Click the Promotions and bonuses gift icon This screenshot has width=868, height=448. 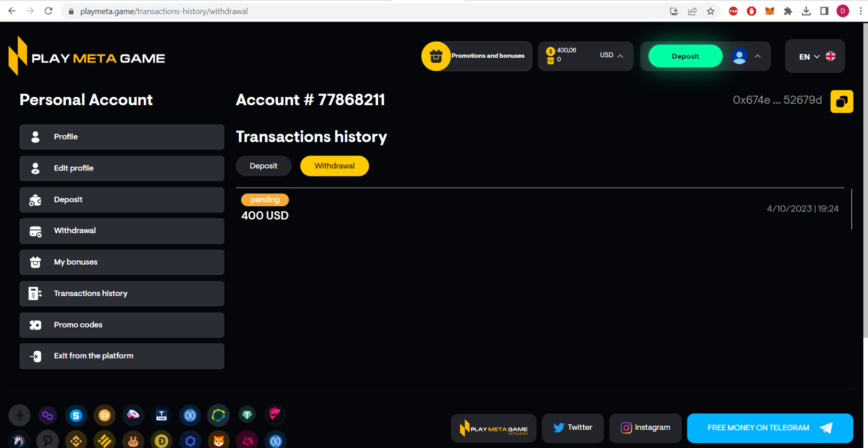point(436,56)
